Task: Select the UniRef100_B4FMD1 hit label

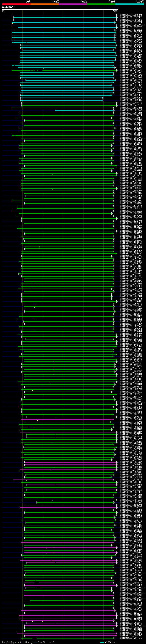Action: point(131,347)
